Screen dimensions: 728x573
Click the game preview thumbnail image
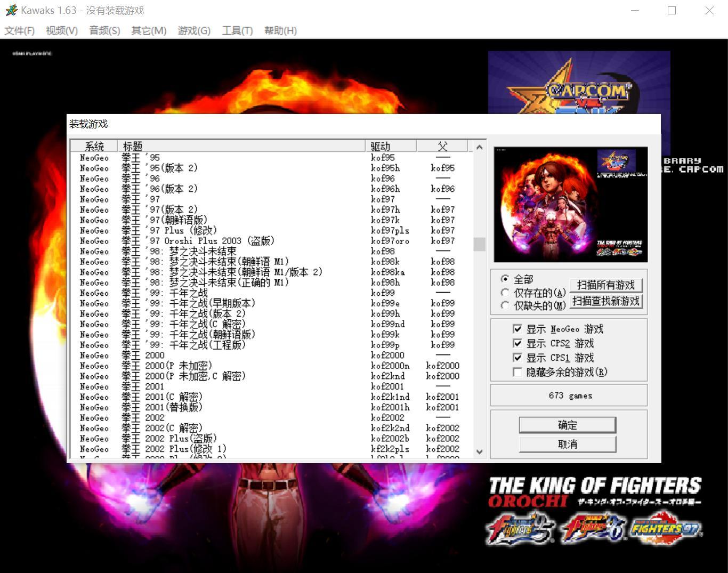tap(571, 205)
